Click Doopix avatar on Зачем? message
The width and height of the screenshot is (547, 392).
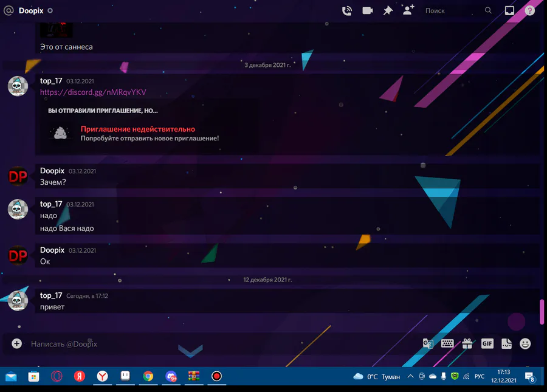(18, 176)
